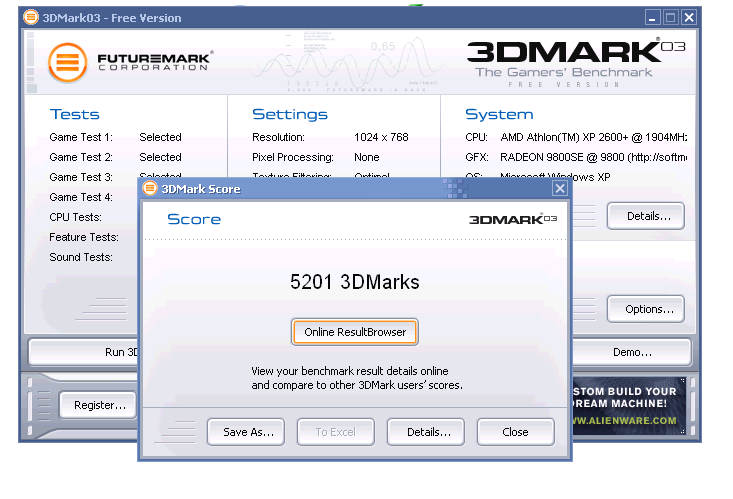Click the Register... button
Viewport: 733px width, 499px height.
(98, 405)
